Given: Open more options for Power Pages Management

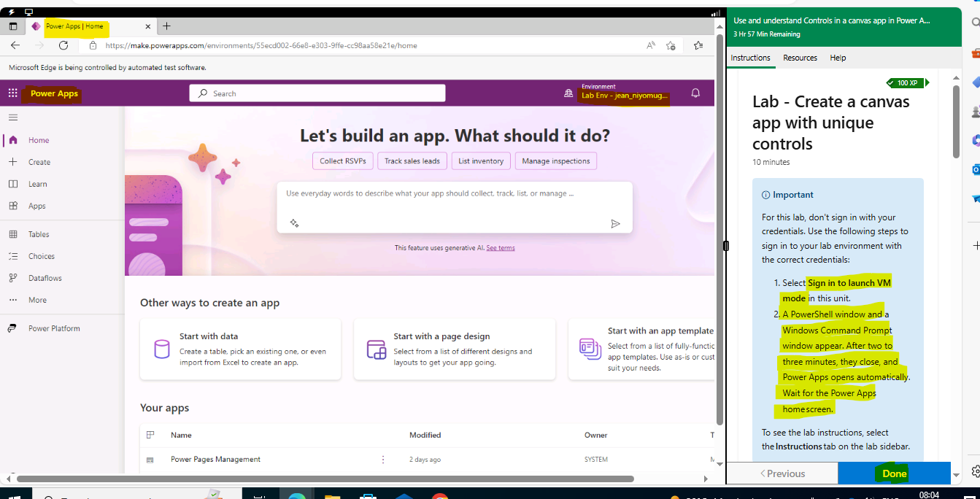Looking at the screenshot, I should tap(382, 460).
